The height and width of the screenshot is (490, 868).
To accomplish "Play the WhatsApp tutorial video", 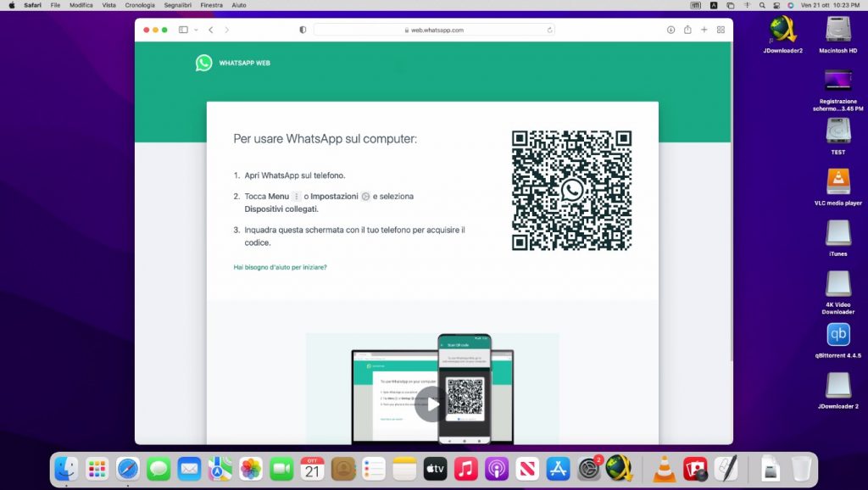I will (432, 404).
